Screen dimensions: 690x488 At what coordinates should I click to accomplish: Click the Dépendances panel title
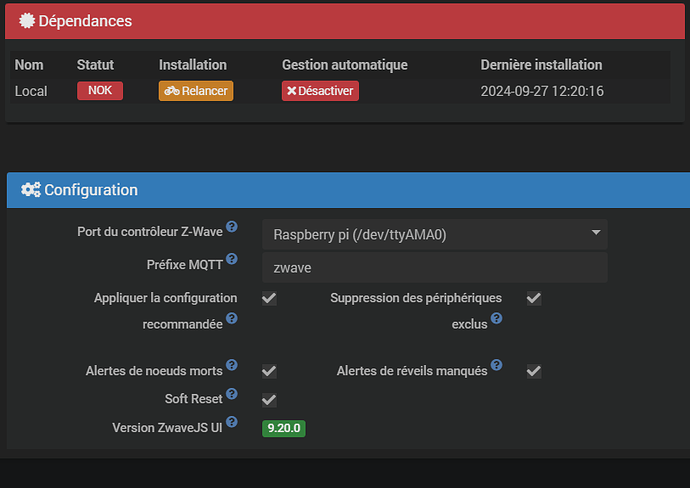coord(85,21)
